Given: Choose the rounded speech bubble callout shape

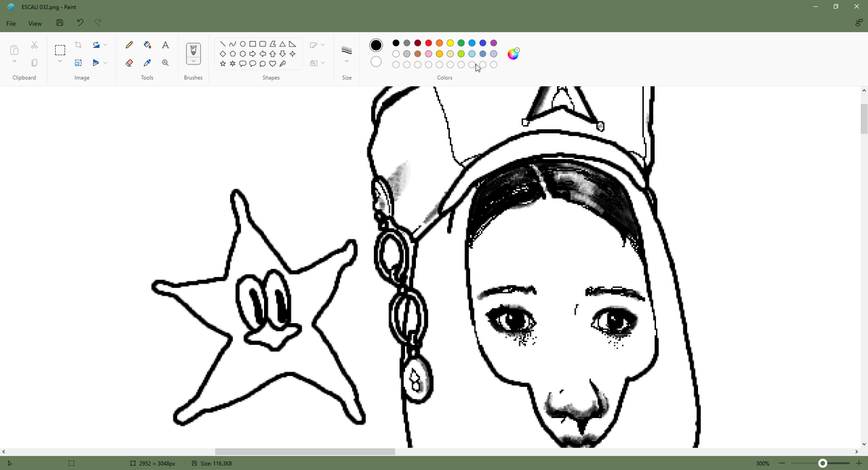Looking at the screenshot, I should coord(242,63).
